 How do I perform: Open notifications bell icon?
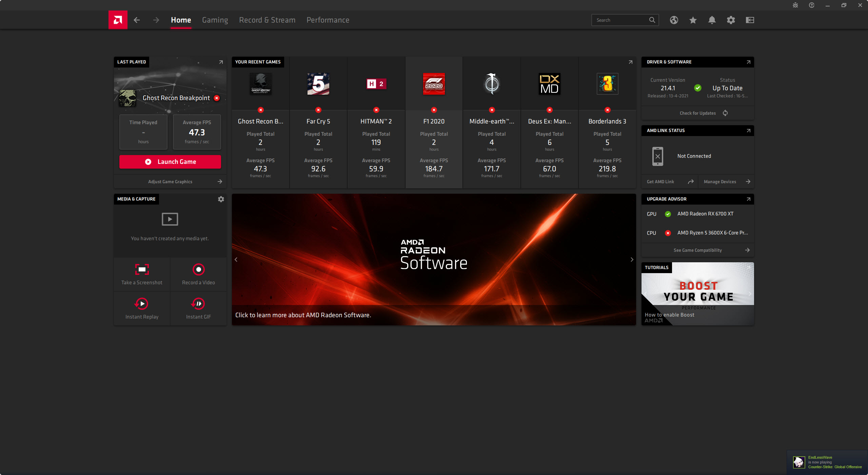click(x=712, y=20)
